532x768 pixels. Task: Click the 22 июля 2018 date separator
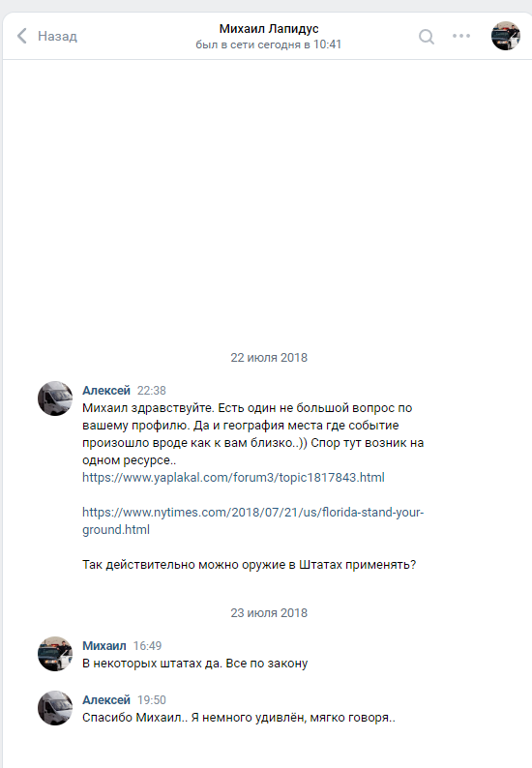(x=269, y=358)
